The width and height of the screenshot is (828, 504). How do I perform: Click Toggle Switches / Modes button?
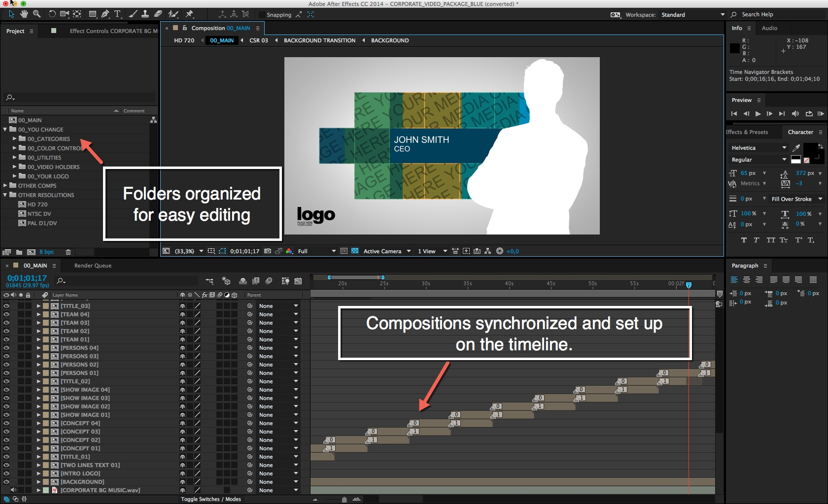click(x=211, y=499)
